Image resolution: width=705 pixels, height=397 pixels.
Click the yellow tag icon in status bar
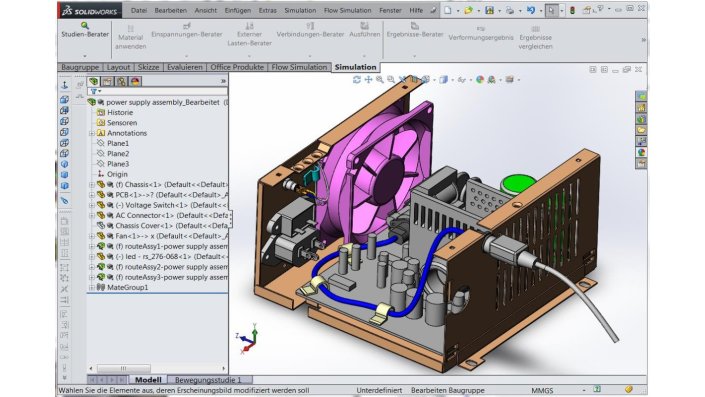coord(629,389)
